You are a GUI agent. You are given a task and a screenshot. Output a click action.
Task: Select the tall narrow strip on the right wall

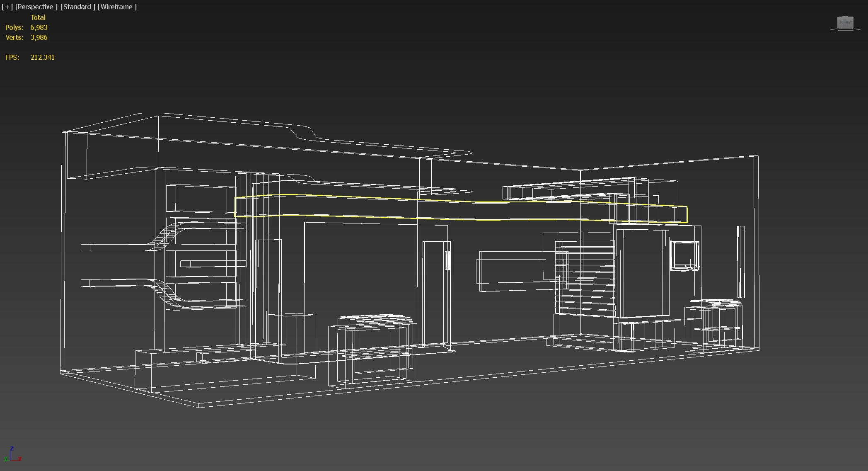point(740,261)
